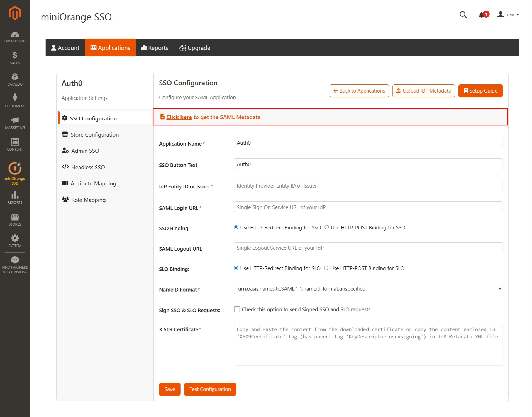Enable HTTP-POST Binding for SSO
Screen dimensions: 532x417
[x=326, y=227]
